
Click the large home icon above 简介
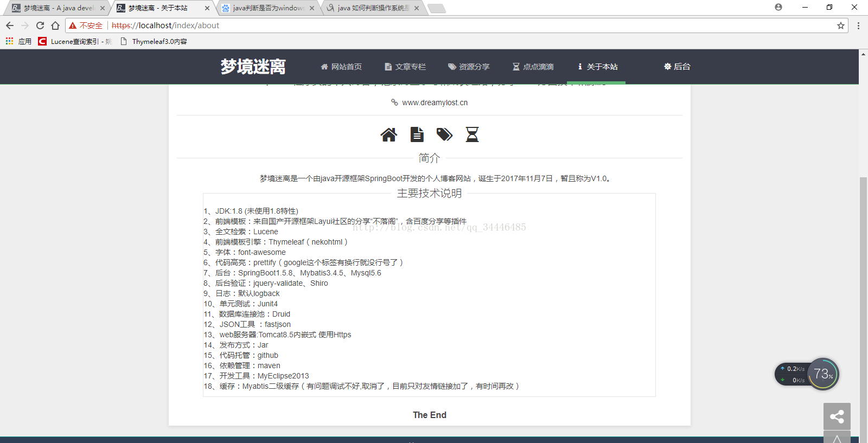click(388, 134)
